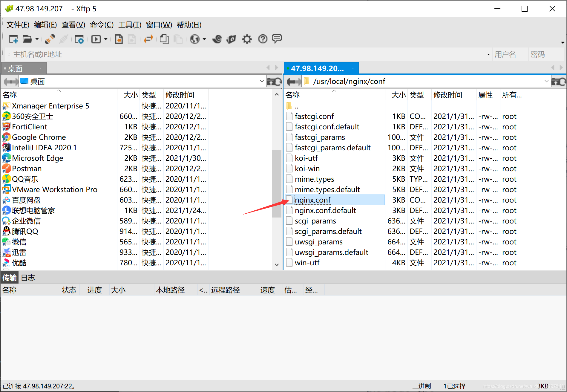Open the 工具(T) menu
Viewport: 567px width, 392px height.
tap(130, 25)
